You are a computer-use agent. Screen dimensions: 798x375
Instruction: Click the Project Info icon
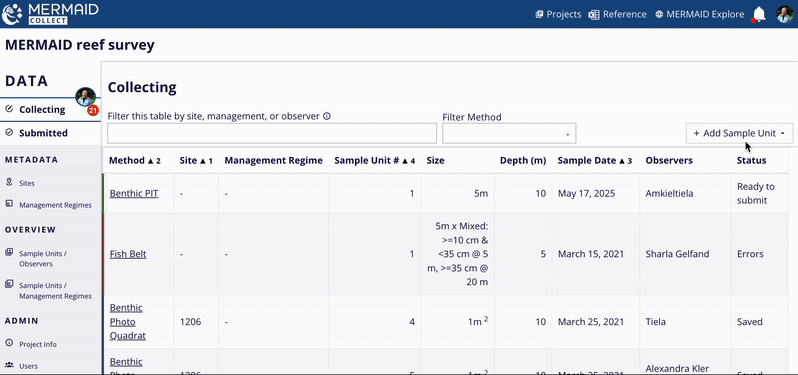point(9,343)
